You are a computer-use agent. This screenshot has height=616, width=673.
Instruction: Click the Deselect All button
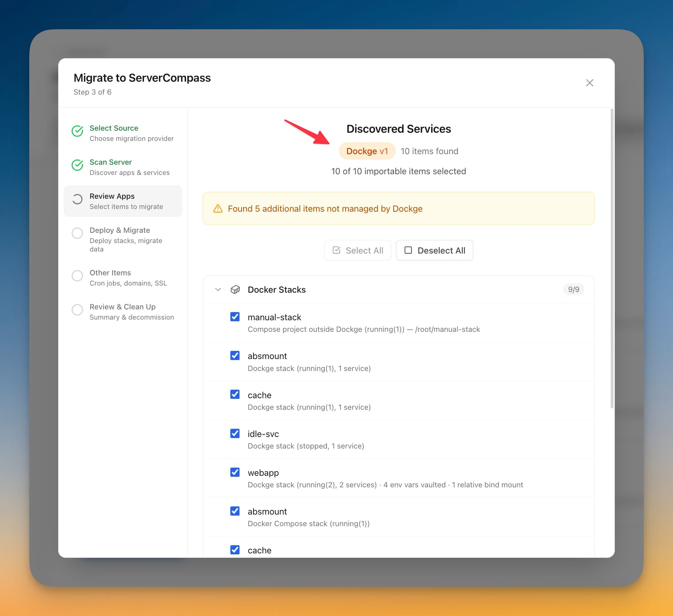pyautogui.click(x=434, y=250)
